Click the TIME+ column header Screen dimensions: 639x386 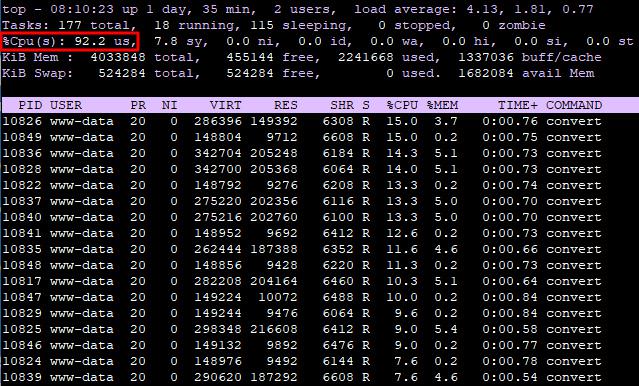click(x=518, y=105)
